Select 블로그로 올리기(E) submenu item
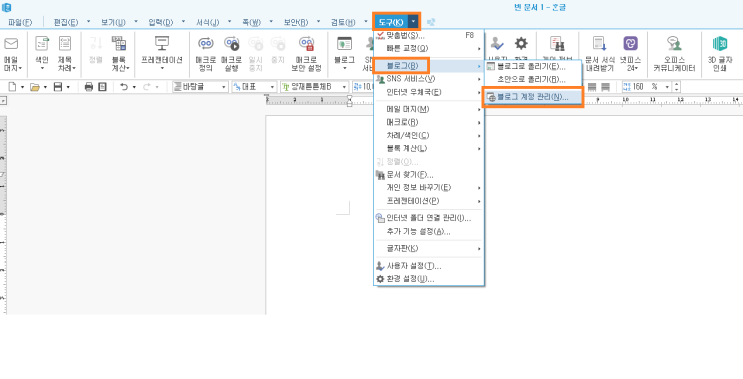Screen dimensions: 743x379 click(533, 66)
